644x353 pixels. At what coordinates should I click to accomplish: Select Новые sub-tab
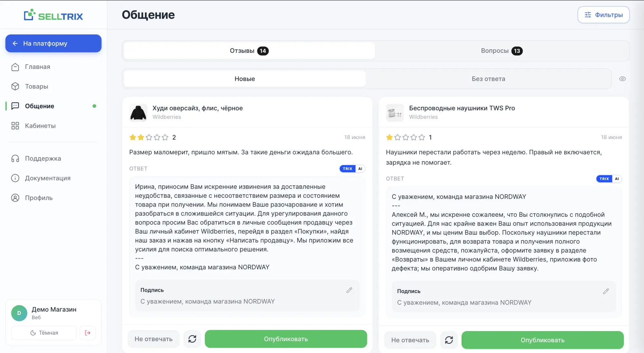(x=245, y=79)
